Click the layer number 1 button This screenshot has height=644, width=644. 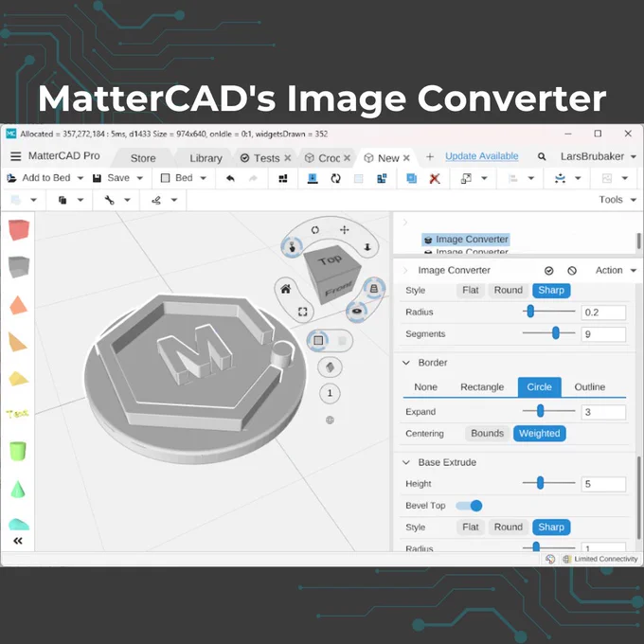pyautogui.click(x=330, y=393)
